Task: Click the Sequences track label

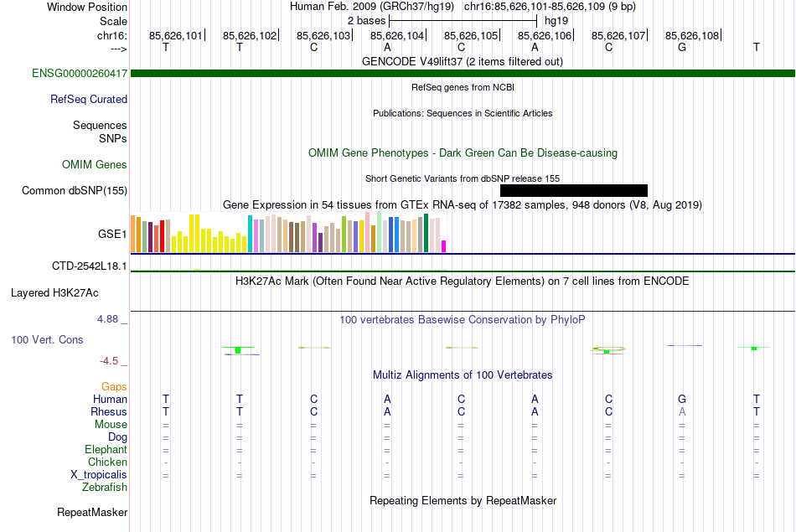Action: coord(100,126)
